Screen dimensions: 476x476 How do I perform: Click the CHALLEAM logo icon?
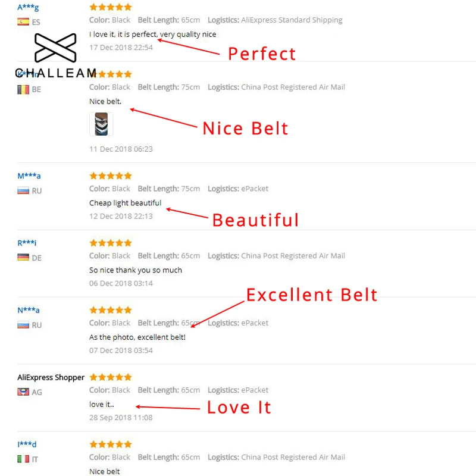55,48
